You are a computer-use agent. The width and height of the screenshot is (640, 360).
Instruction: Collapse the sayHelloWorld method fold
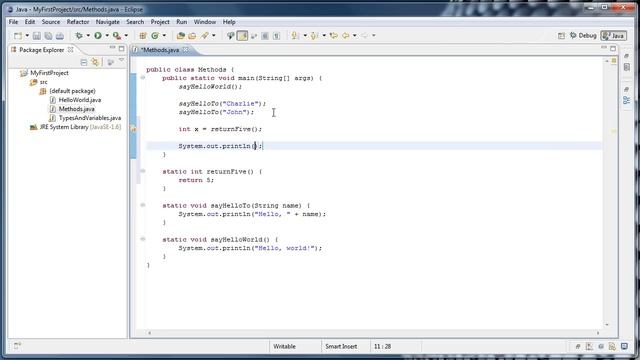point(142,239)
